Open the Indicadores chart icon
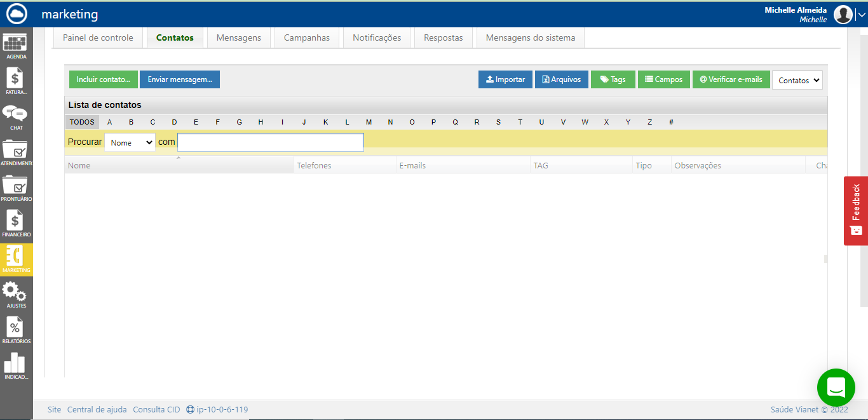Image resolution: width=868 pixels, height=420 pixels. [x=16, y=366]
